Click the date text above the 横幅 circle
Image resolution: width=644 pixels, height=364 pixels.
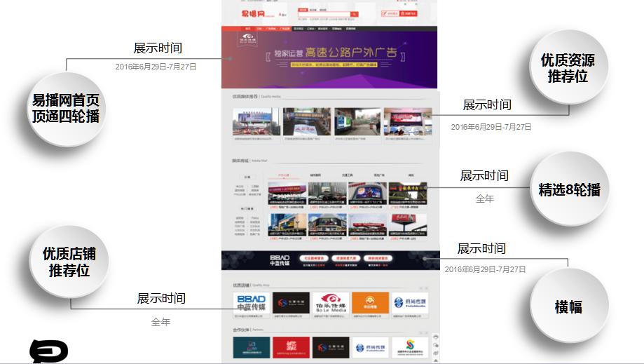485,269
